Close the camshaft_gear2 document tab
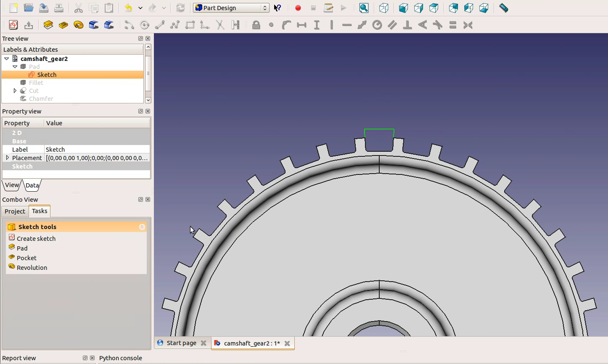Image resolution: width=608 pixels, height=364 pixels. [287, 343]
